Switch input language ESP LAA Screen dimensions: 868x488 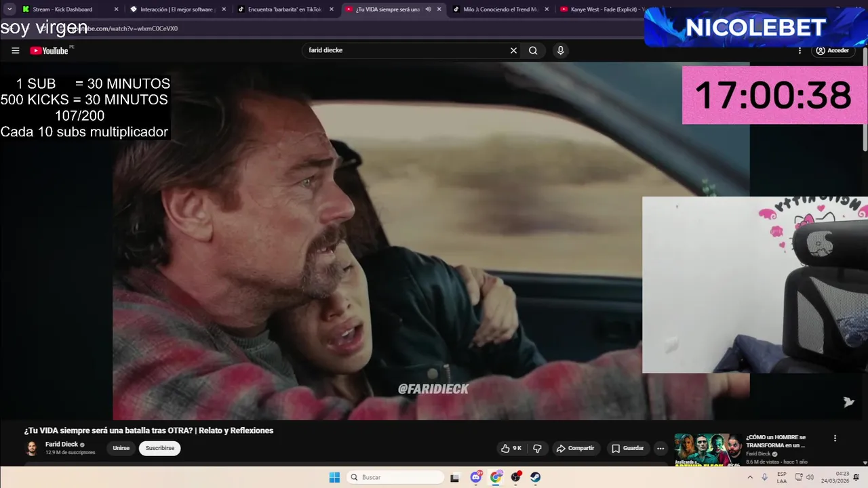pyautogui.click(x=782, y=477)
